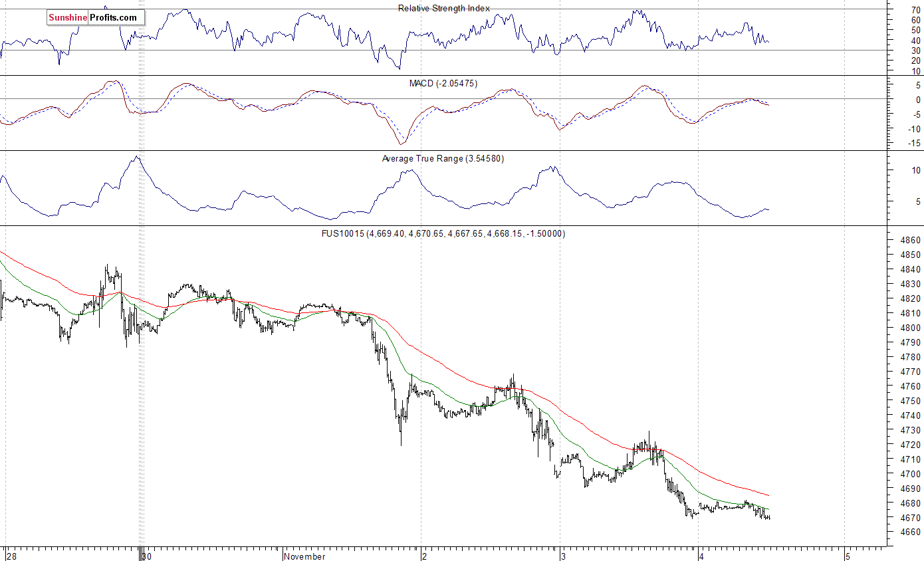Click the 4820 price axis label
This screenshot has width=924, height=561.
click(x=911, y=298)
